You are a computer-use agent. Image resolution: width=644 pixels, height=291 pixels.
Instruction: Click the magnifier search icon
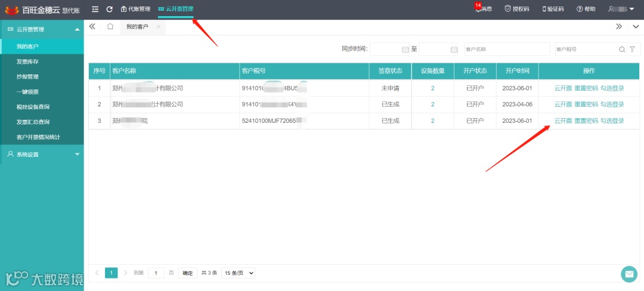click(x=622, y=49)
